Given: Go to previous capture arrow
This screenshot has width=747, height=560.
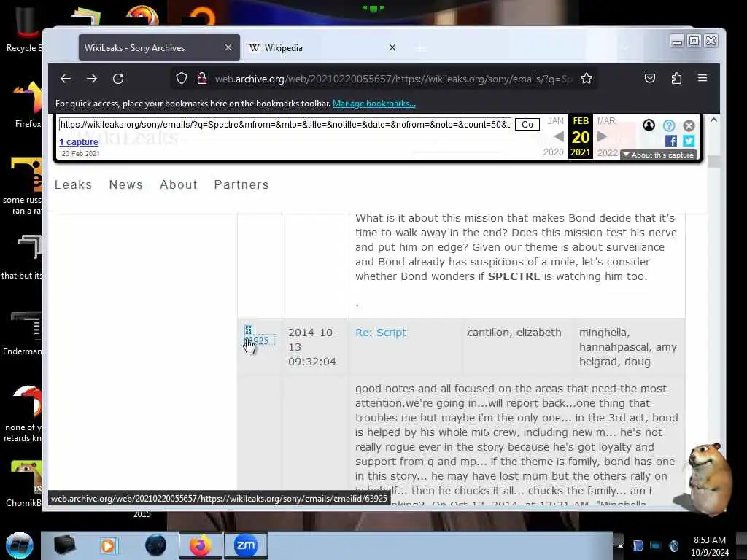Looking at the screenshot, I should click(559, 136).
